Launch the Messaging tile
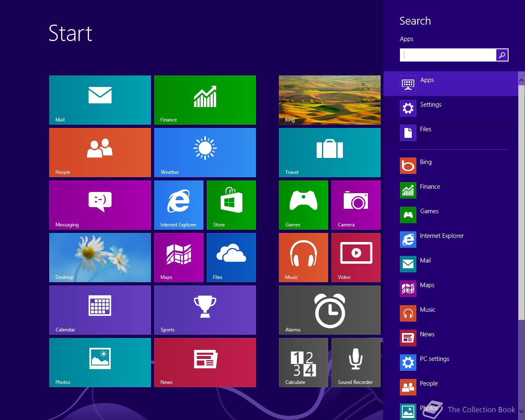The width and height of the screenshot is (525, 420). coord(100,205)
